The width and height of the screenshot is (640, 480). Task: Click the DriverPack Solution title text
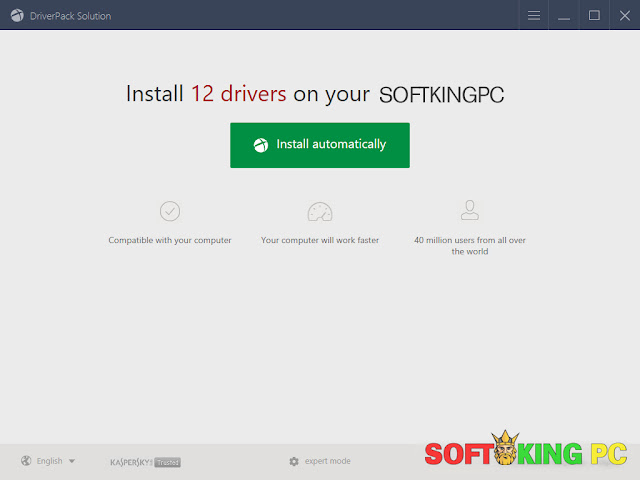coord(70,16)
